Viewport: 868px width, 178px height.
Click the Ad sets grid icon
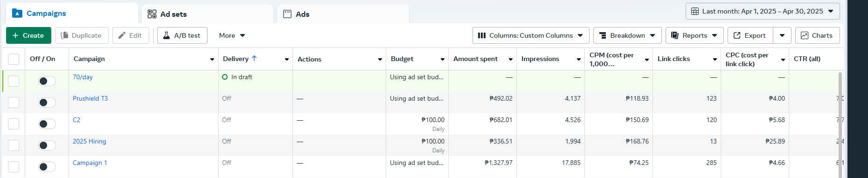coord(152,14)
